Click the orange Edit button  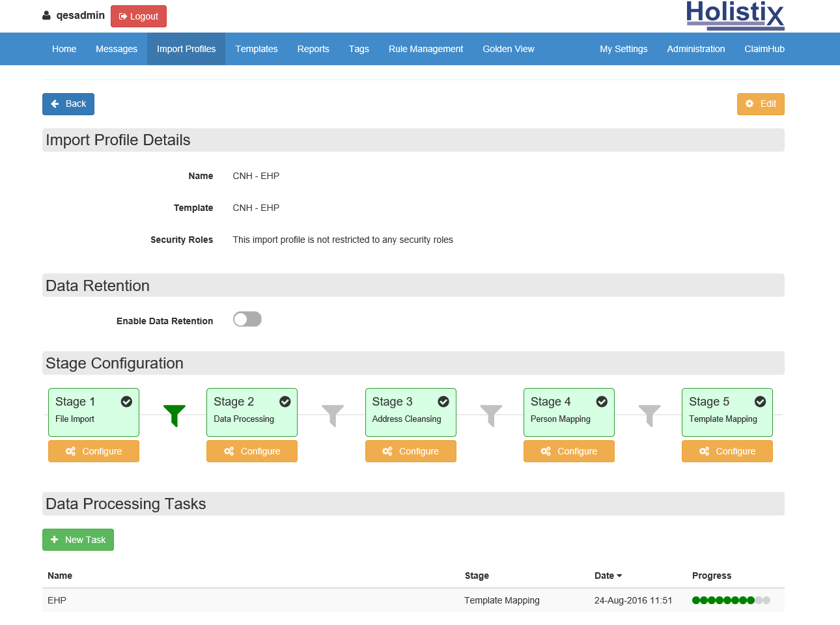(760, 104)
